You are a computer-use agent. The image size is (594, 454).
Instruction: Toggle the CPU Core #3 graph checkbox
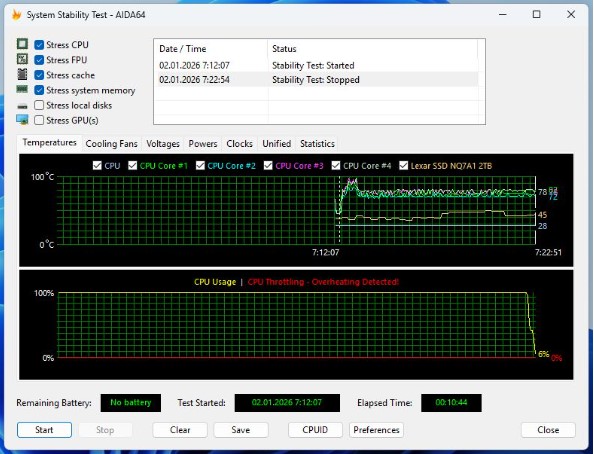268,166
